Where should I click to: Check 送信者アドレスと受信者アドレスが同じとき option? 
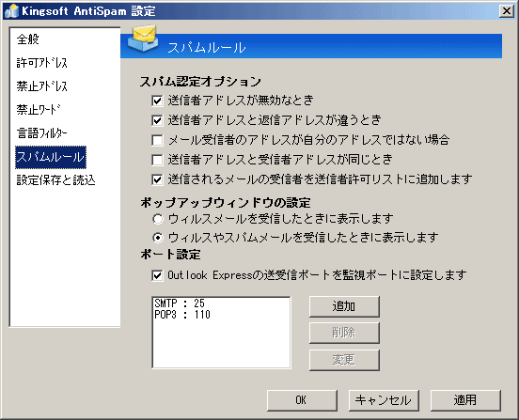tap(157, 160)
